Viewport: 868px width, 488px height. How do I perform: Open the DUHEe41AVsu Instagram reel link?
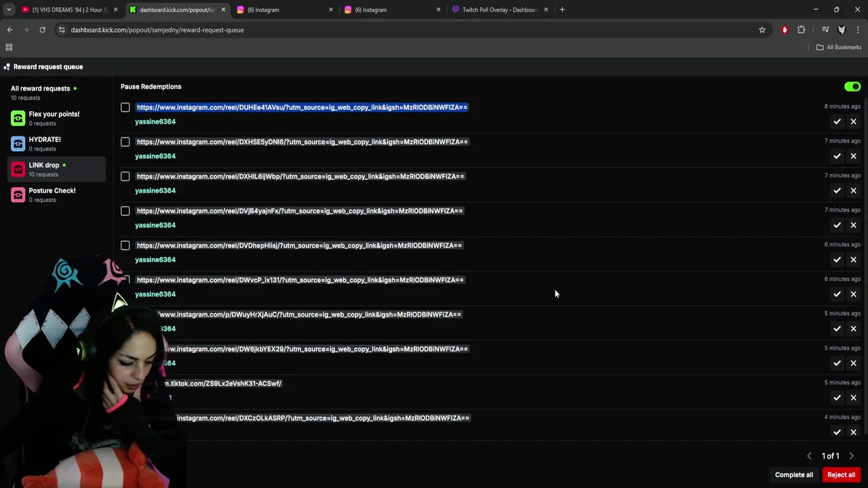(x=302, y=107)
